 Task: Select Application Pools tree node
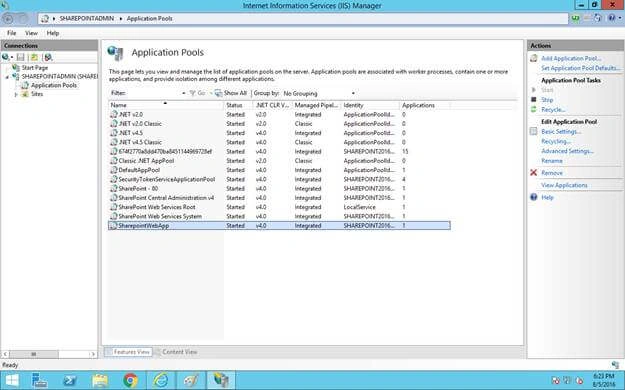54,85
